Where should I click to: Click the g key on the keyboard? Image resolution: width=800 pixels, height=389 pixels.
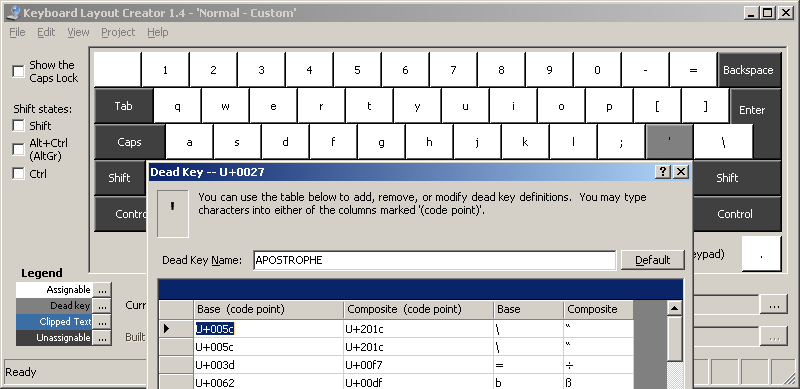[381, 141]
